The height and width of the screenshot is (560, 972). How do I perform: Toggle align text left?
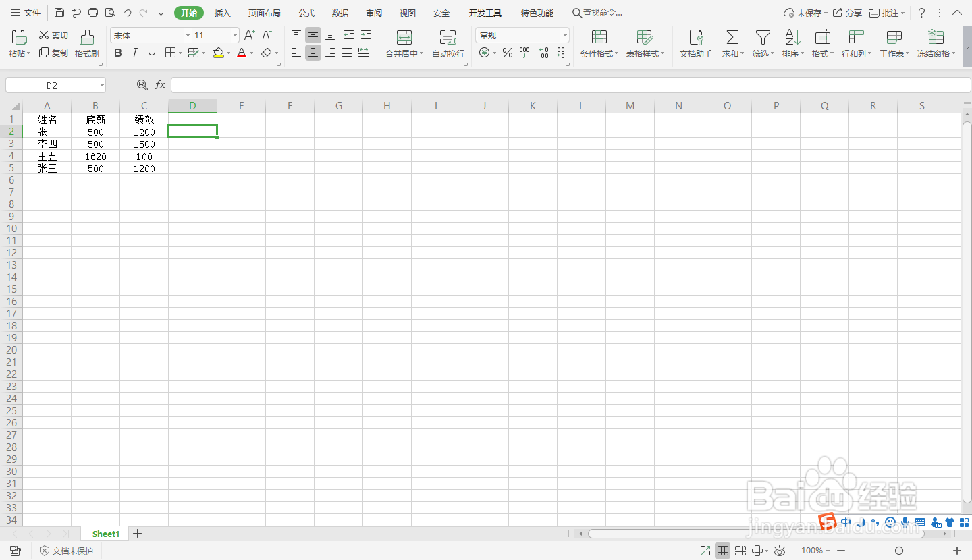click(x=296, y=53)
